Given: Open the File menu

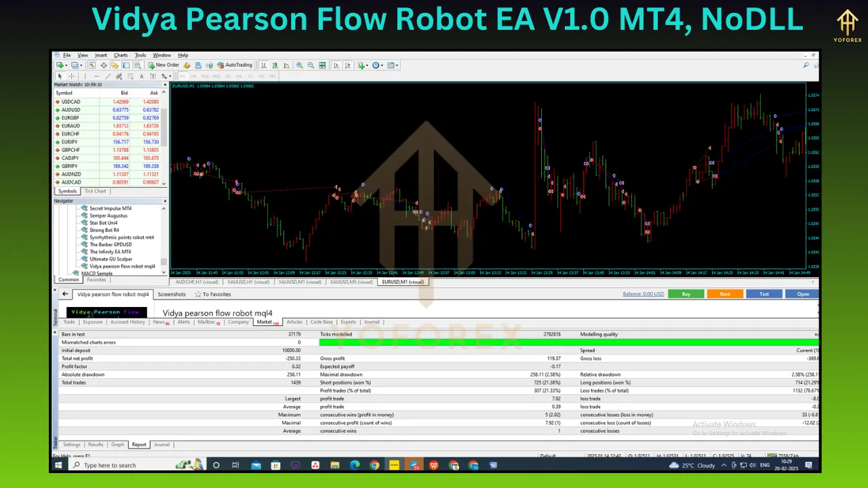Looking at the screenshot, I should [66, 55].
